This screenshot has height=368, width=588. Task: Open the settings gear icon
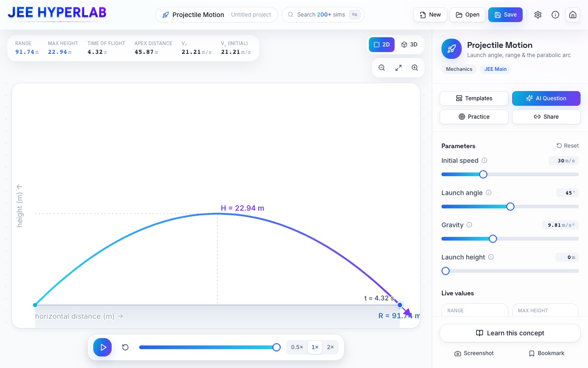click(x=538, y=15)
